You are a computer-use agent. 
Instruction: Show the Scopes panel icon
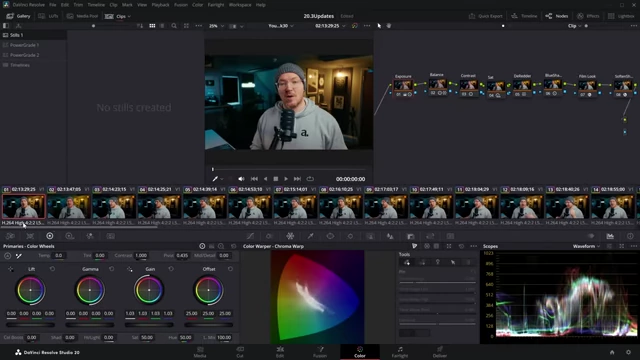point(610,236)
